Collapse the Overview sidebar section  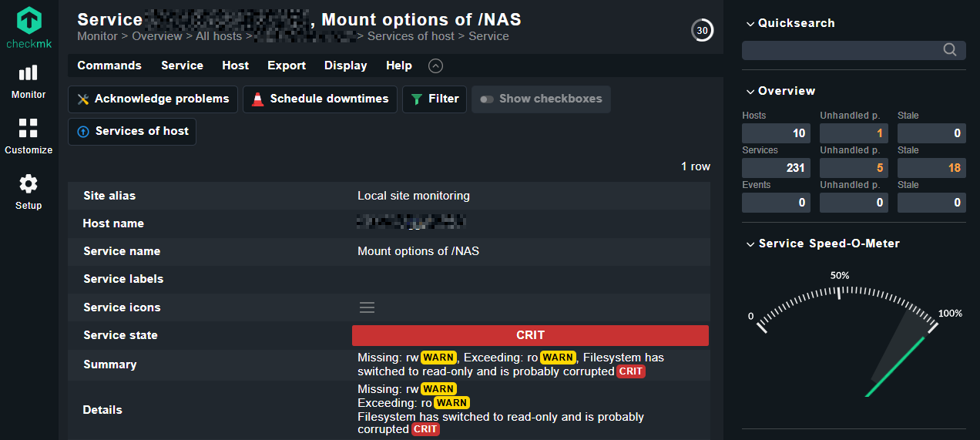pyautogui.click(x=750, y=92)
